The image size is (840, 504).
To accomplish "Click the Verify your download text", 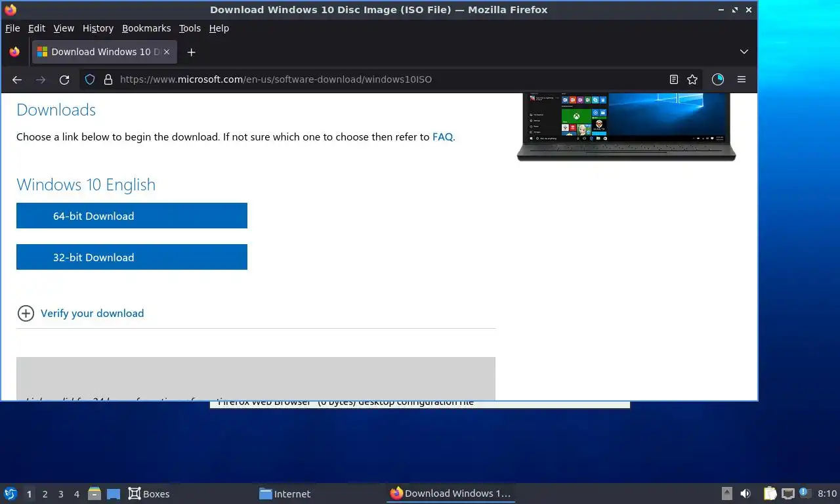I will pyautogui.click(x=93, y=313).
